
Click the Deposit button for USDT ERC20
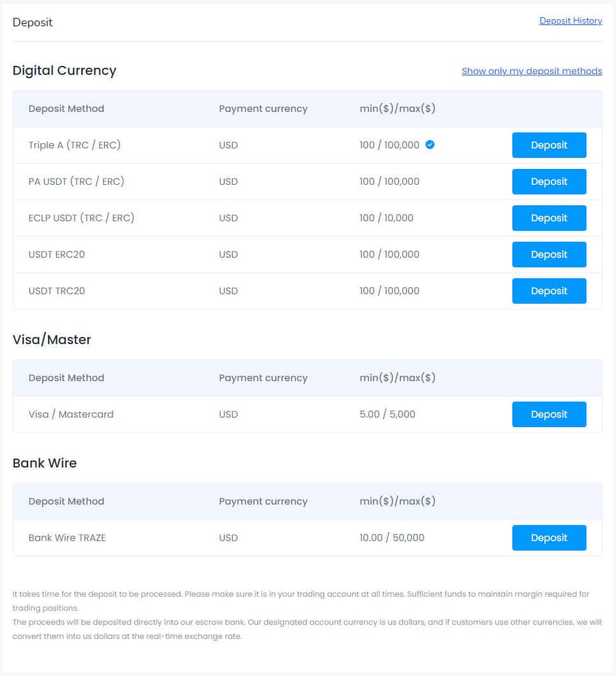tap(549, 254)
